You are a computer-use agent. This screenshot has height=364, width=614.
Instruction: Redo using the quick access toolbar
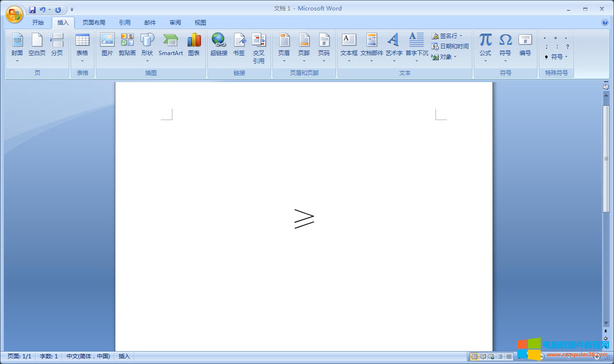click(58, 9)
